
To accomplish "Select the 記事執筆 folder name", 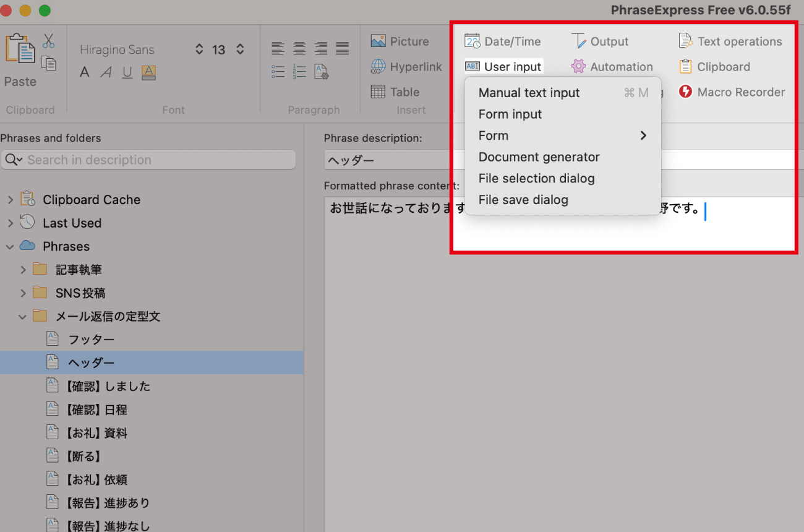I will [79, 270].
